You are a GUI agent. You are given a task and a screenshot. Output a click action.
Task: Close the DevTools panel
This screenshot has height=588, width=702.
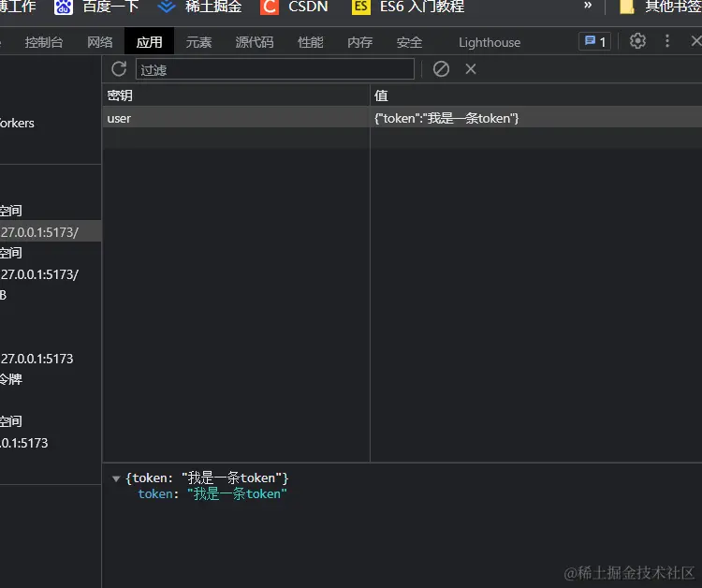(695, 41)
